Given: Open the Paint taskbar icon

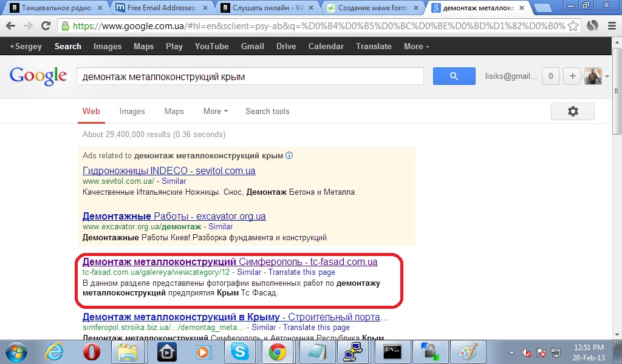Looking at the screenshot, I should pos(468,352).
